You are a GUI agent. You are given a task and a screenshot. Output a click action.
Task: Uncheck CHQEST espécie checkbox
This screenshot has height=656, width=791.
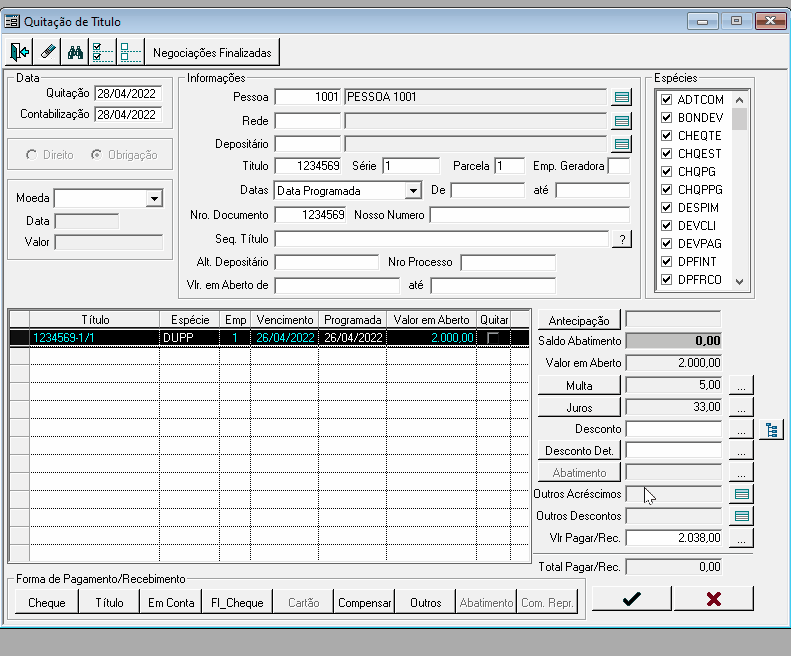(x=666, y=153)
